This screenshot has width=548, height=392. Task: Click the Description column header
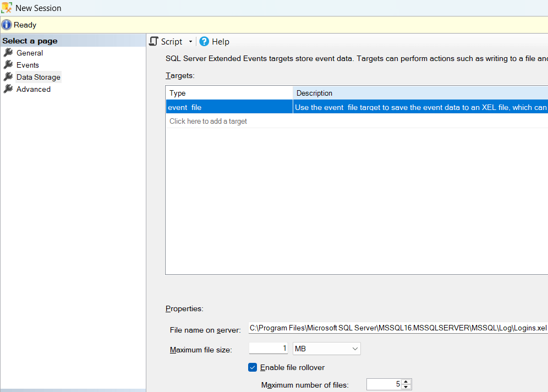coord(420,93)
